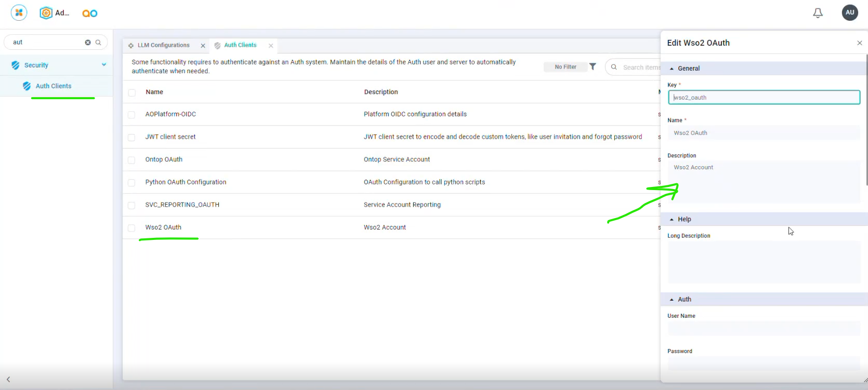Collapse the Auth section
This screenshot has height=390, width=868.
[672, 300]
